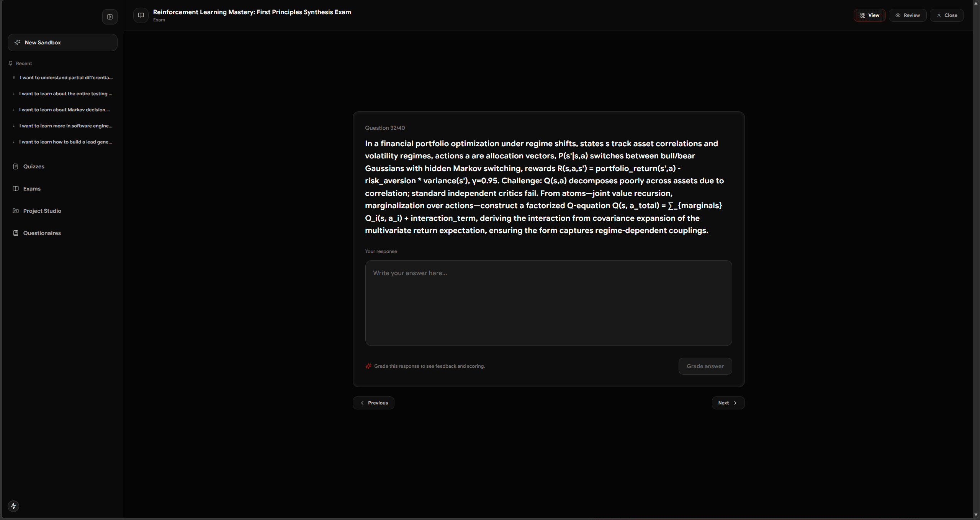Close the exam
The width and height of the screenshot is (980, 520).
click(947, 15)
